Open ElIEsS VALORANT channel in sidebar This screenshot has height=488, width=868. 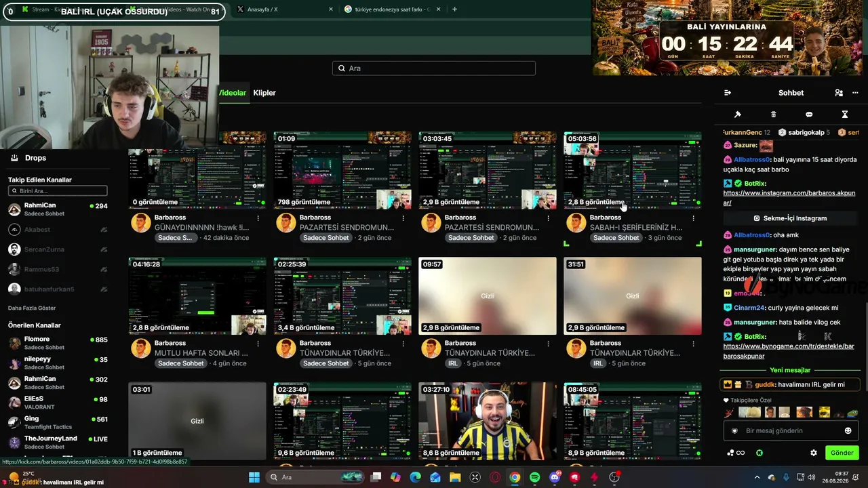coord(58,403)
